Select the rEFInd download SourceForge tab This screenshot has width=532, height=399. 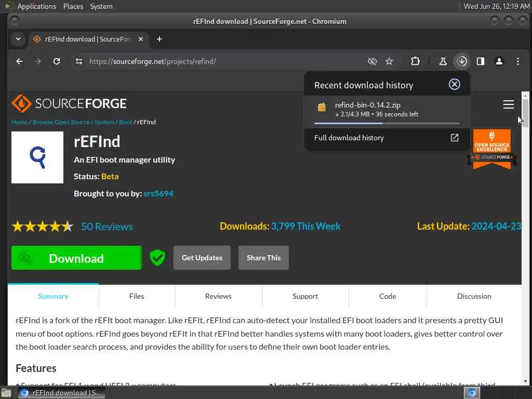pyautogui.click(x=88, y=39)
